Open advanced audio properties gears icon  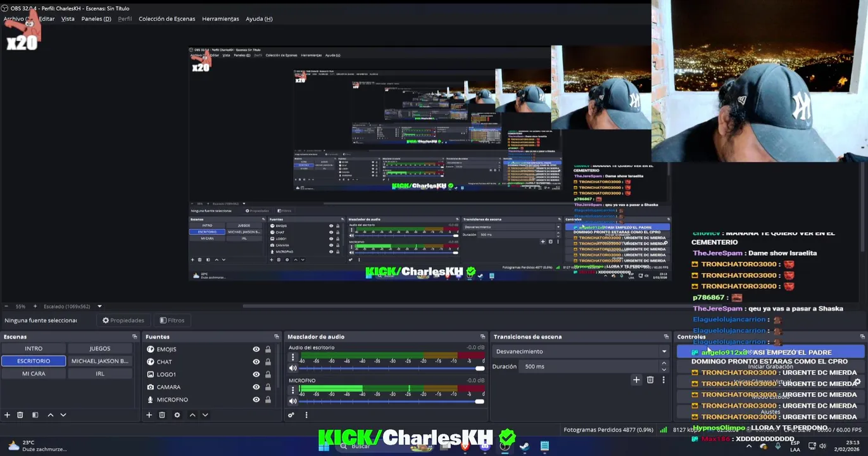(291, 415)
